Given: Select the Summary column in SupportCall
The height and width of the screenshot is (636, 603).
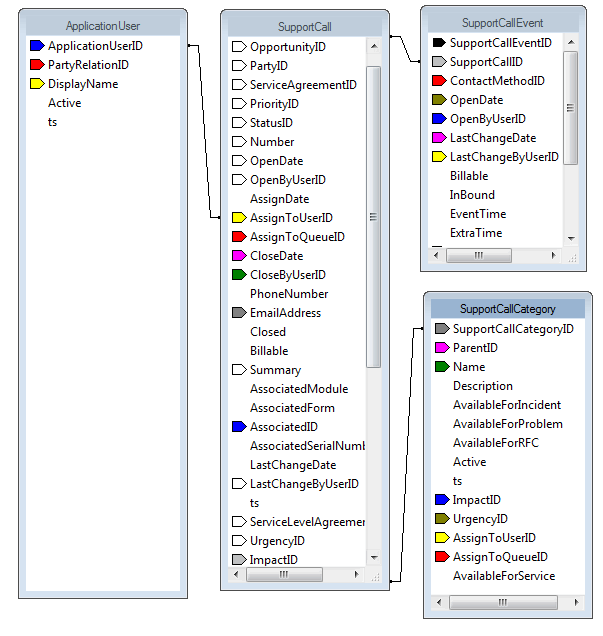Looking at the screenshot, I should point(275,370).
